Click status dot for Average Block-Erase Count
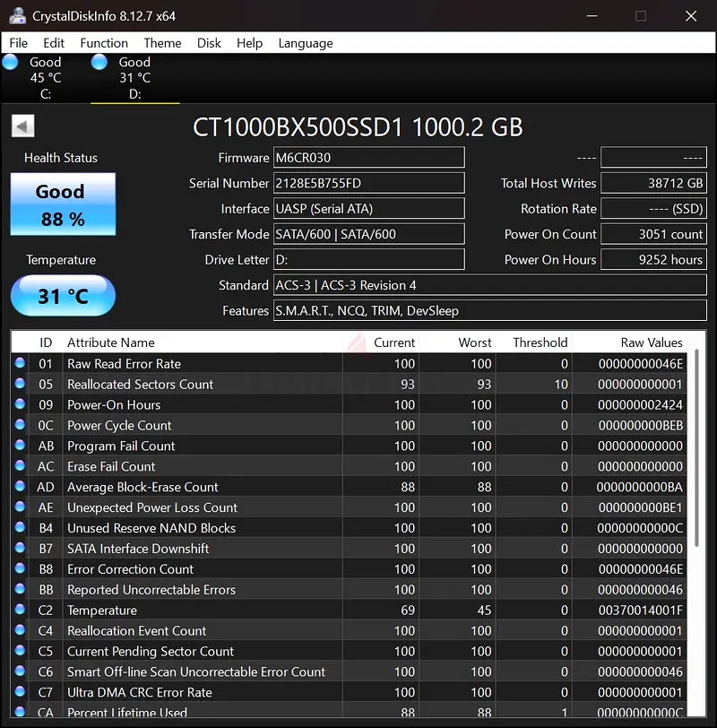 pyautogui.click(x=20, y=486)
